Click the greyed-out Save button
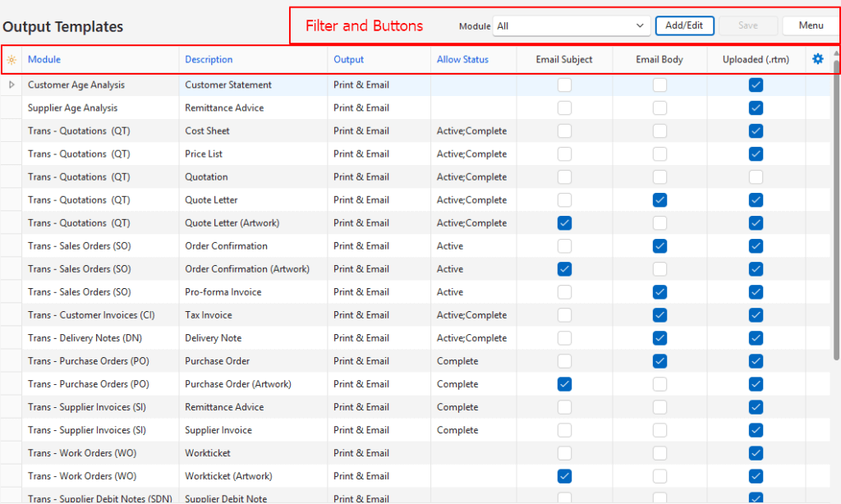Viewport: 841px width, 504px height. tap(747, 25)
